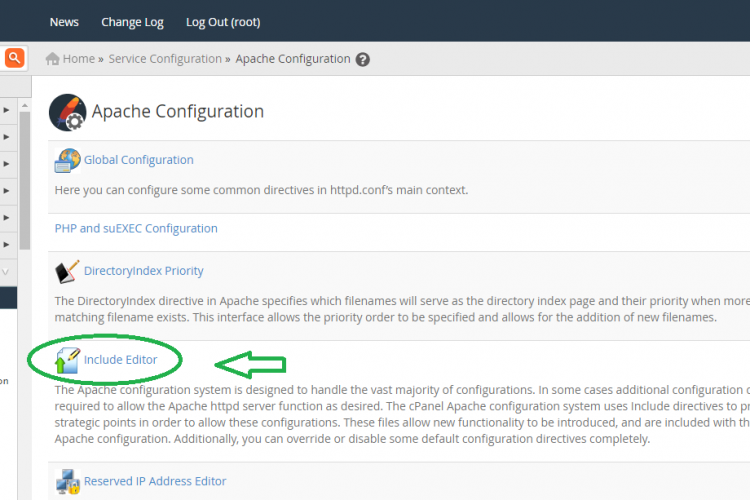Open Global Configuration link
The image size is (750, 500).
click(x=139, y=160)
